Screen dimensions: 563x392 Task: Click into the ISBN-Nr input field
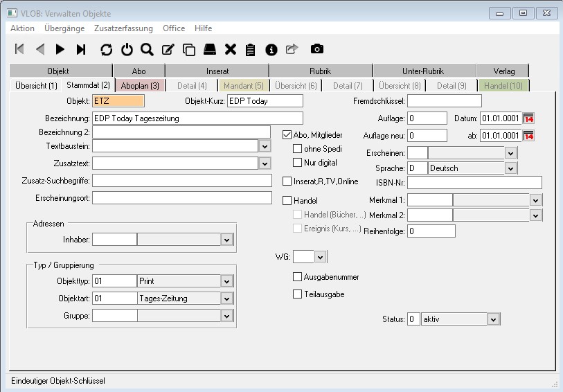tap(474, 183)
